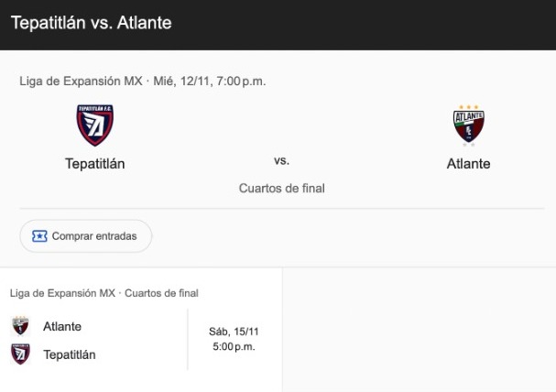Select the 5:00 p.m. kickoff time
This screenshot has height=392, width=556.
(x=234, y=347)
